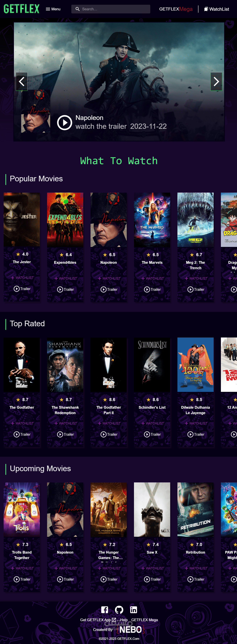Open the Help link in footer
The width and height of the screenshot is (237, 644).
tap(124, 620)
